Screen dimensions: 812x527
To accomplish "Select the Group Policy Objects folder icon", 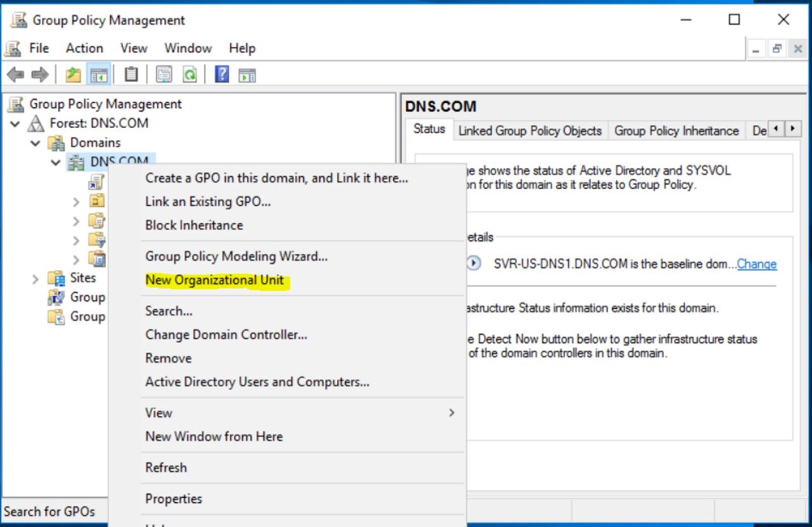I will (96, 221).
